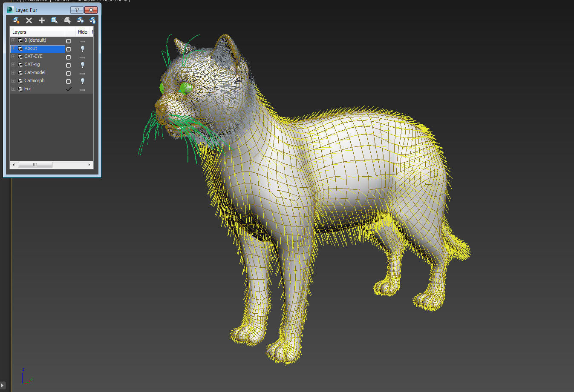The image size is (574, 392).
Task: Click the Layers column header
Action: tap(37, 32)
